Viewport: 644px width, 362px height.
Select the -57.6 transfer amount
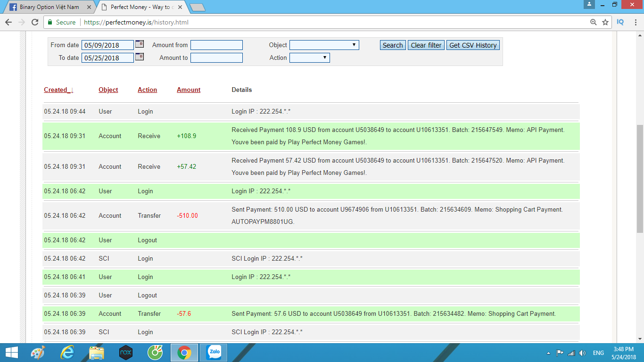[184, 313]
